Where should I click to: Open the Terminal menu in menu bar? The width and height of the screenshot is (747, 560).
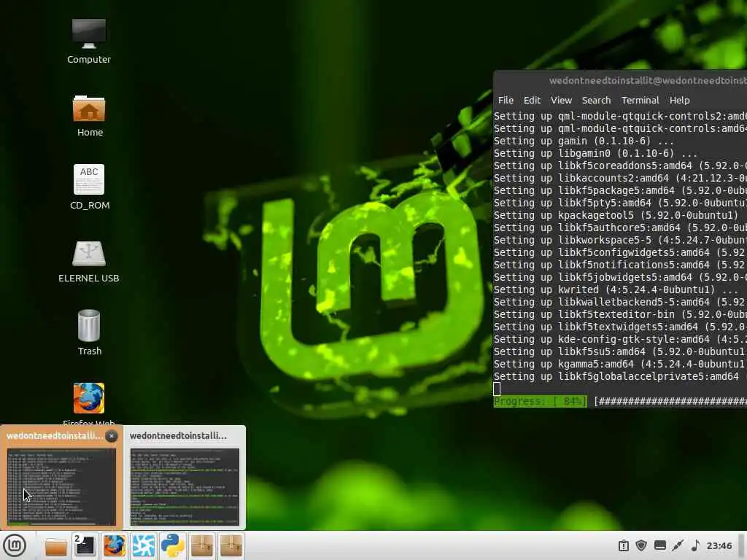pyautogui.click(x=640, y=101)
